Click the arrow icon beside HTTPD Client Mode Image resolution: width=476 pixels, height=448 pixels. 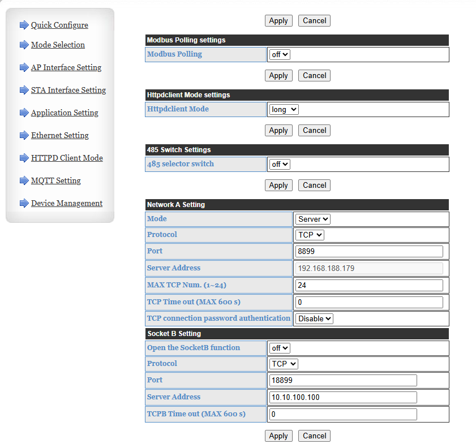[23, 158]
